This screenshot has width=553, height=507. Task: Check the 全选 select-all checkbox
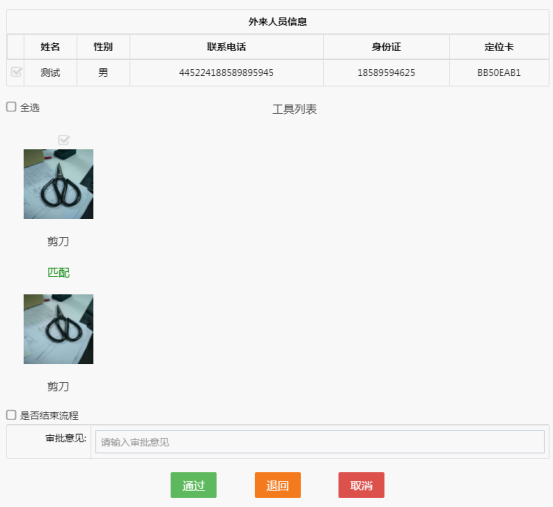coord(11,107)
